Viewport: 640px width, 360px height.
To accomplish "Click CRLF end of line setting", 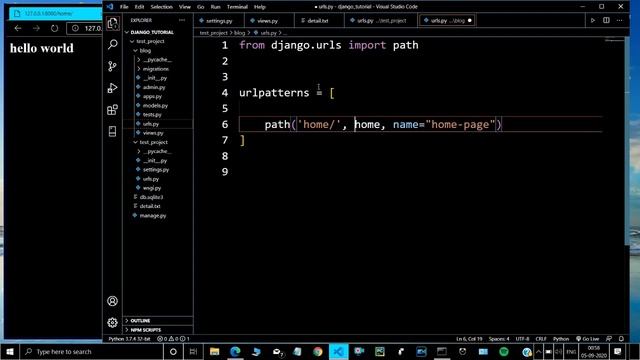I will 541,339.
